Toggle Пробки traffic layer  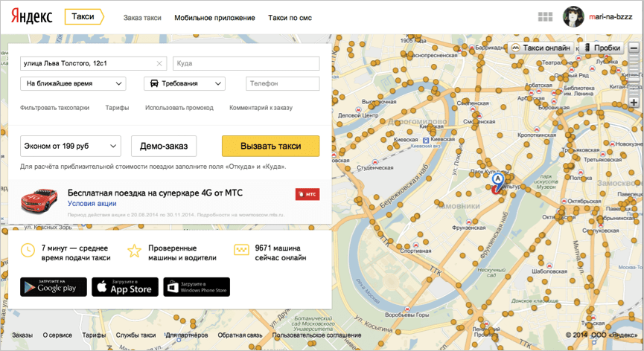pos(602,48)
